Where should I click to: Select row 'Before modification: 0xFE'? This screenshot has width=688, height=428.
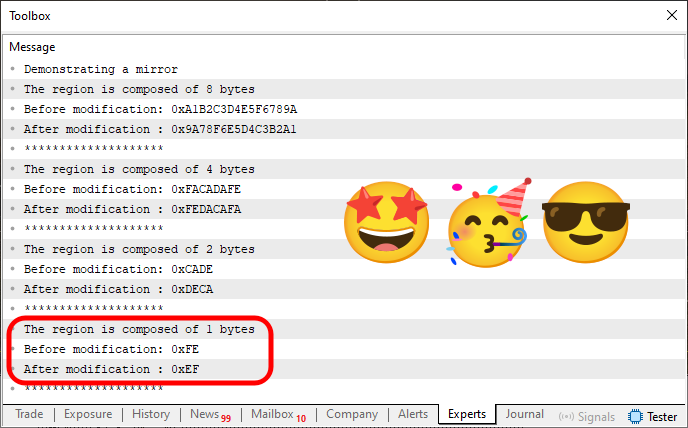(x=344, y=349)
